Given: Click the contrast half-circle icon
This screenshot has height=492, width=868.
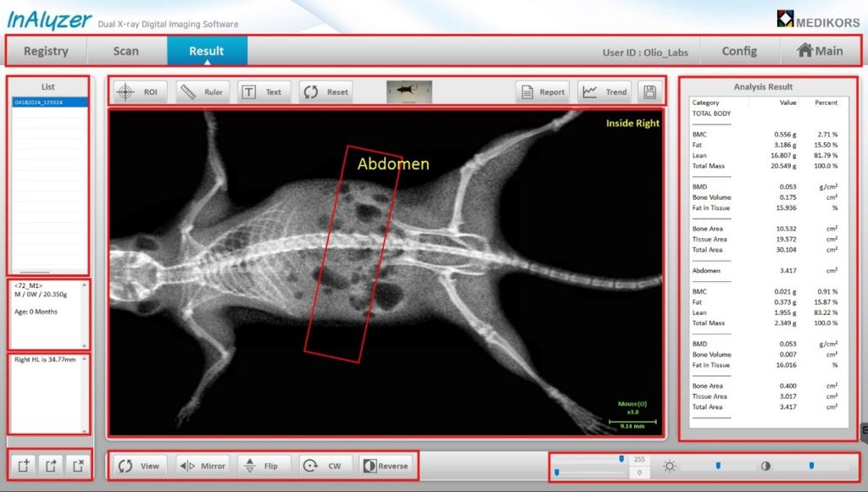Looking at the screenshot, I should (x=765, y=466).
